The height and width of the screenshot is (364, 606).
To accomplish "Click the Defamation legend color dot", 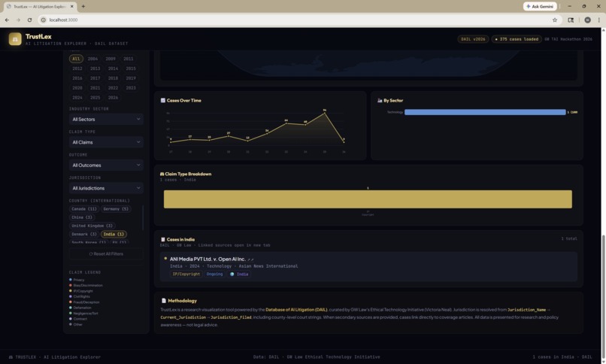I will click(71, 308).
